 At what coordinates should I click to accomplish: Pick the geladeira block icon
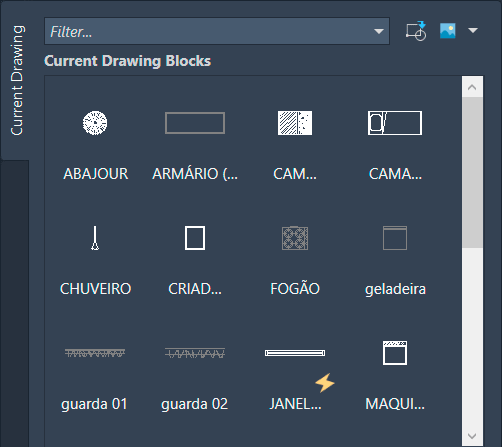(395, 238)
